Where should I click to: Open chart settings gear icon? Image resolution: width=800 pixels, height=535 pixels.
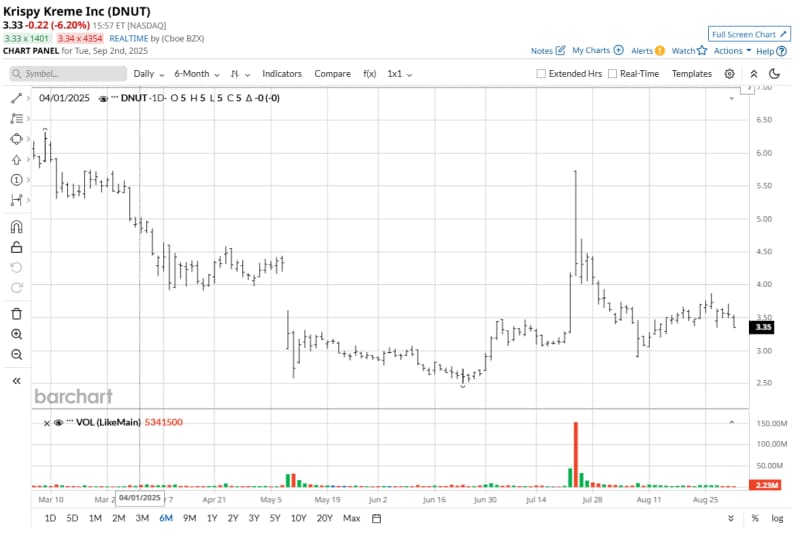pyautogui.click(x=730, y=74)
